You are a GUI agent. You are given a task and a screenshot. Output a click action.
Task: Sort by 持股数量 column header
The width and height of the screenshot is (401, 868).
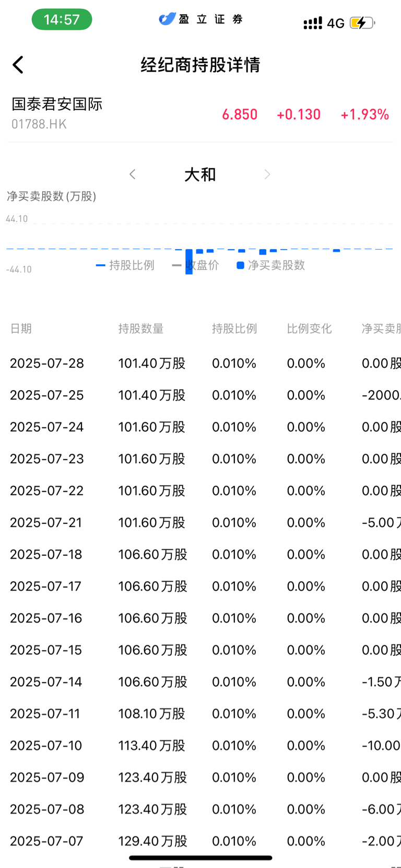coord(141,329)
